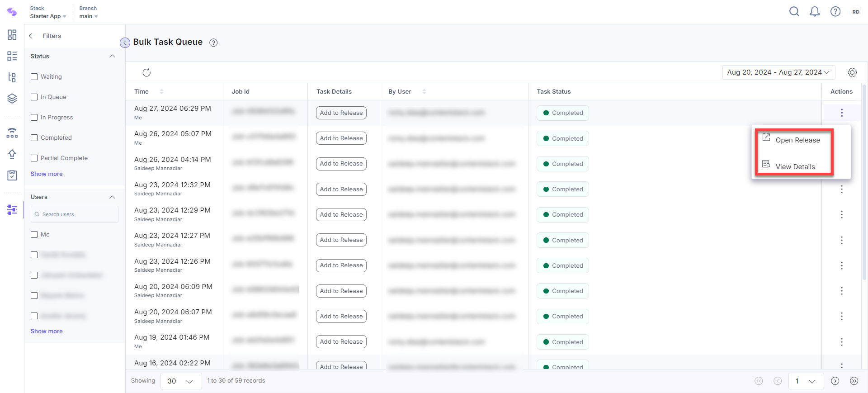
Task: Open actions menu for Aug 27 06:29 PM row
Action: point(842,113)
